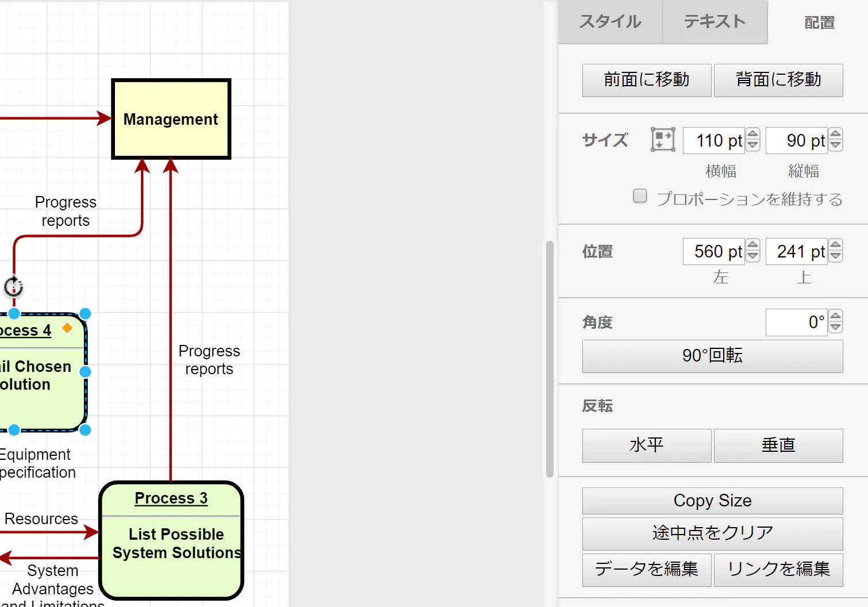Screen dimensions: 868x607
Task: Click the orange diamond handle on Process 4
Action: coord(67,328)
